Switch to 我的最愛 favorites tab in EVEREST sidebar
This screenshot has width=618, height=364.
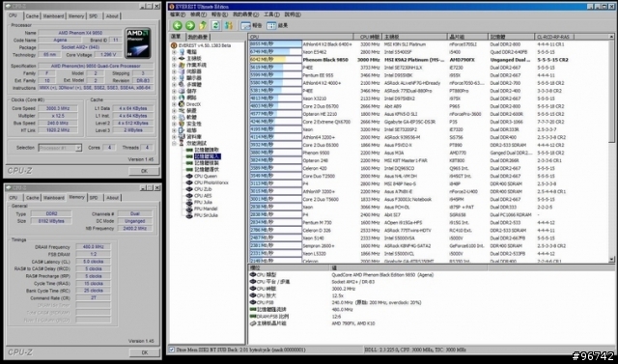tap(197, 37)
